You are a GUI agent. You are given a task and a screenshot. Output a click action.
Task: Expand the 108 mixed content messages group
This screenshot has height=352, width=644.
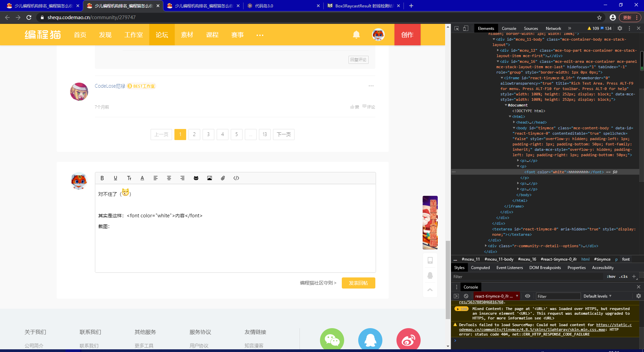click(462, 309)
